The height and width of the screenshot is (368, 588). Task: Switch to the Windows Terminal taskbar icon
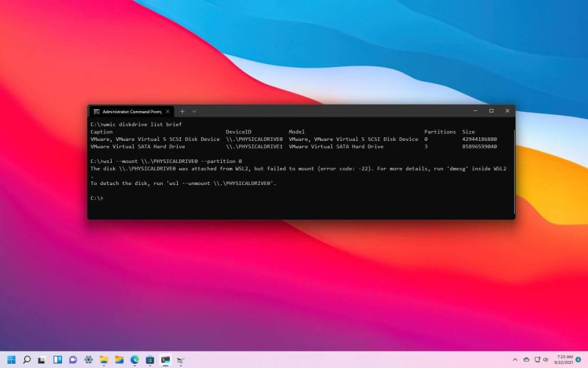pos(166,359)
